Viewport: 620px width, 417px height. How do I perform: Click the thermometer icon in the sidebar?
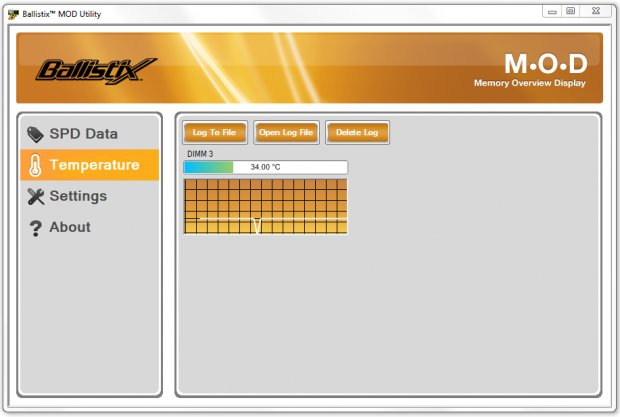(35, 165)
